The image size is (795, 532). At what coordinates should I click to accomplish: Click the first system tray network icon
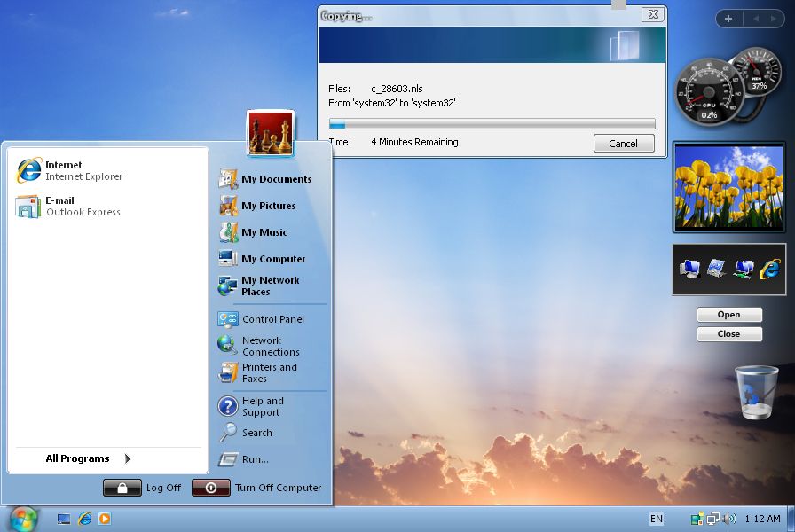(697, 519)
